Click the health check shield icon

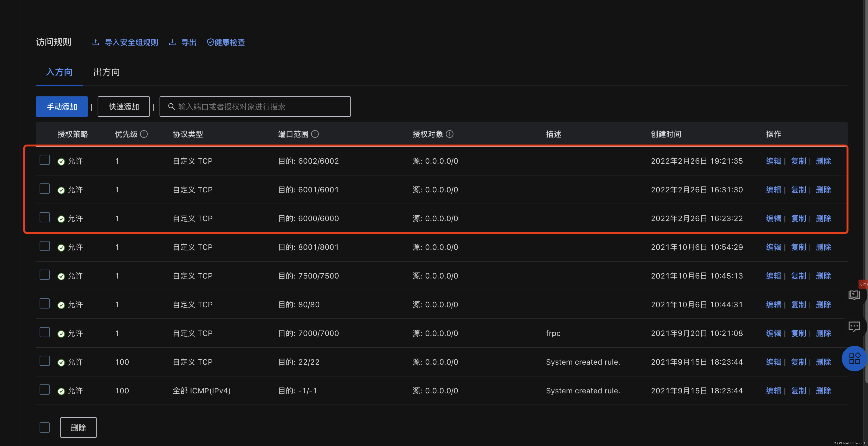click(210, 42)
